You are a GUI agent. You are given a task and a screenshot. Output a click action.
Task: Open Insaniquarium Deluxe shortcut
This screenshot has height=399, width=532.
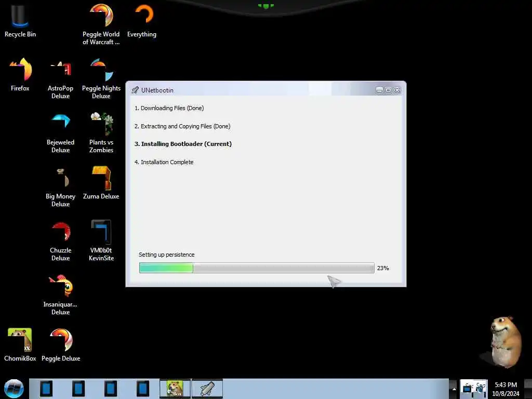(x=60, y=295)
